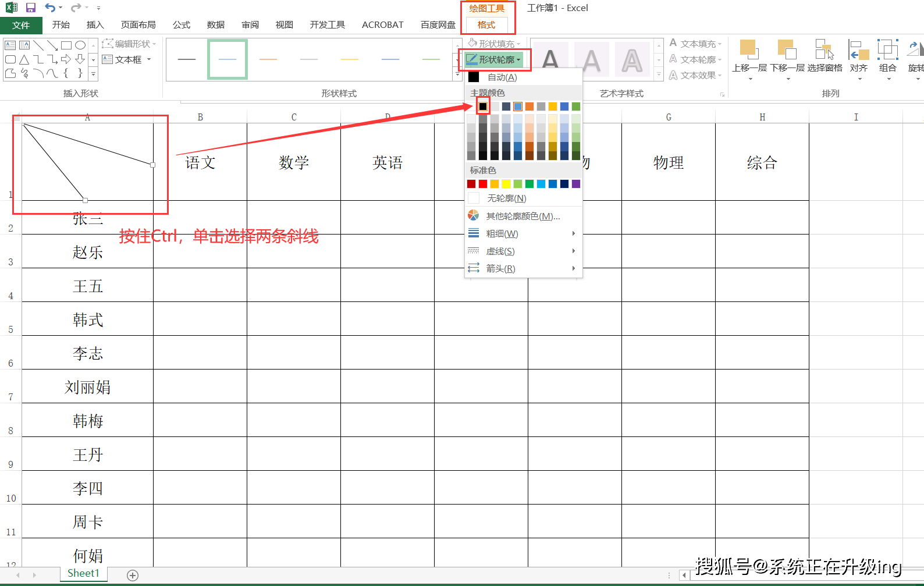Click the Save icon in quick access toolbar
The image size is (924, 586).
click(x=31, y=8)
